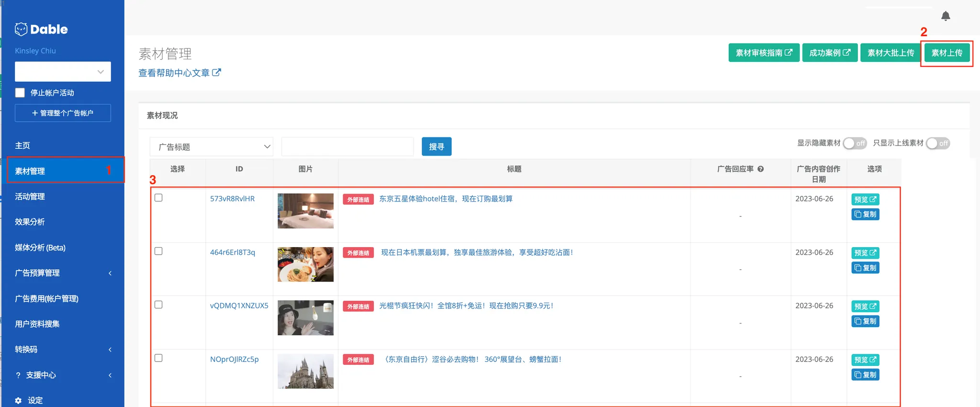The image size is (980, 407).
Task: Click the 设定 gear icon
Action: (18, 400)
